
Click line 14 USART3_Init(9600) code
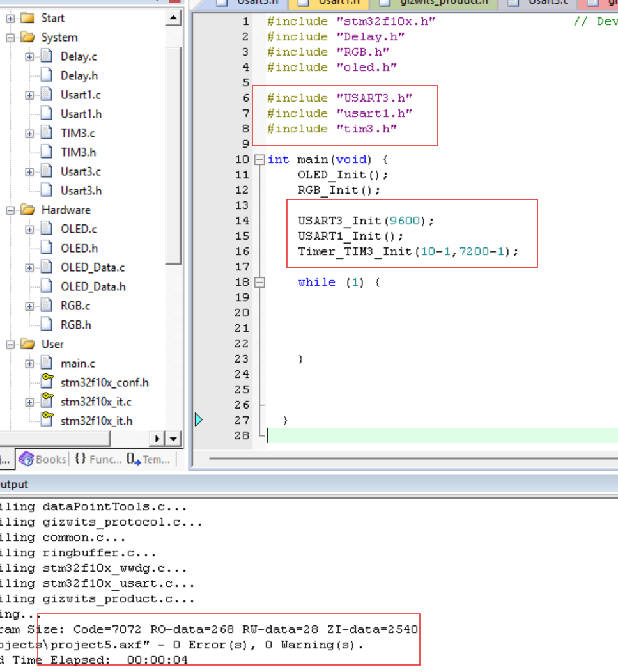366,221
